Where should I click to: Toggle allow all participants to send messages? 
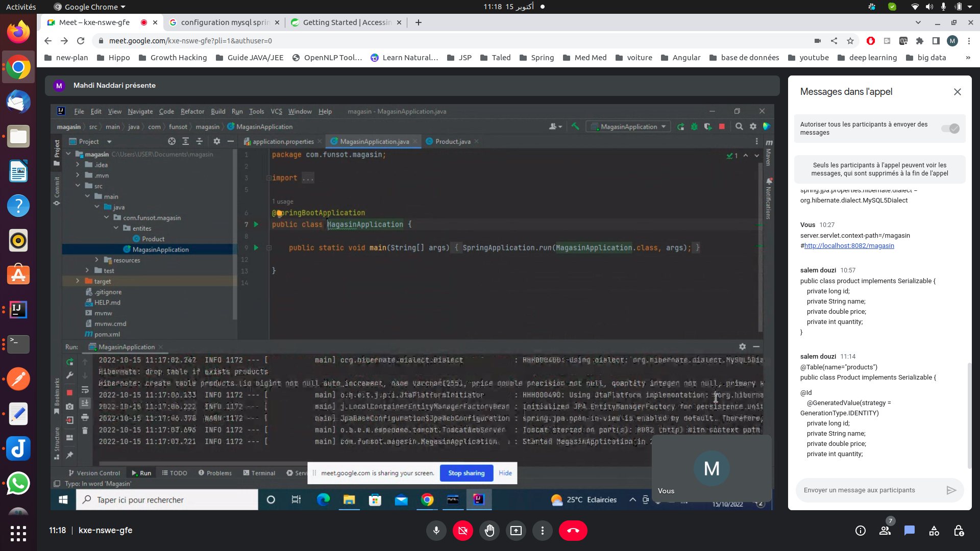tap(950, 129)
